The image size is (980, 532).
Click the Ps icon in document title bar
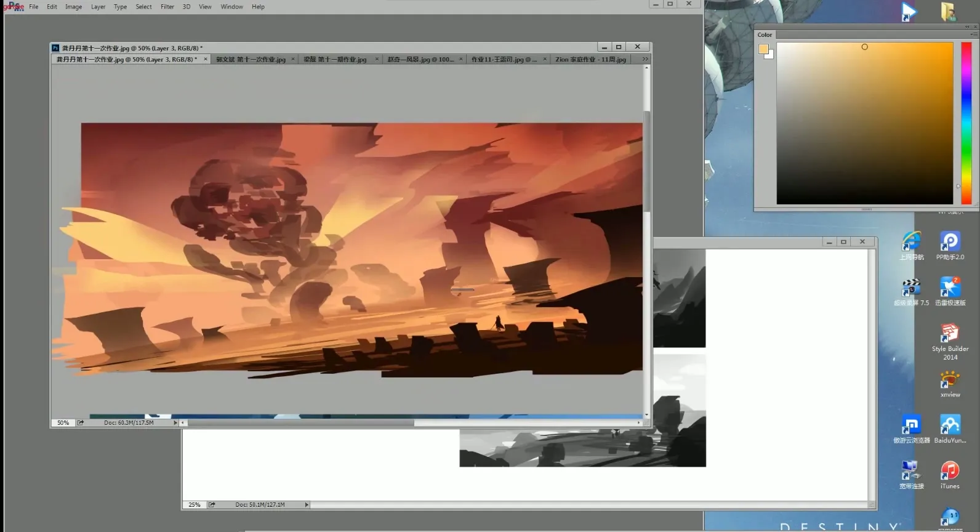pyautogui.click(x=55, y=48)
